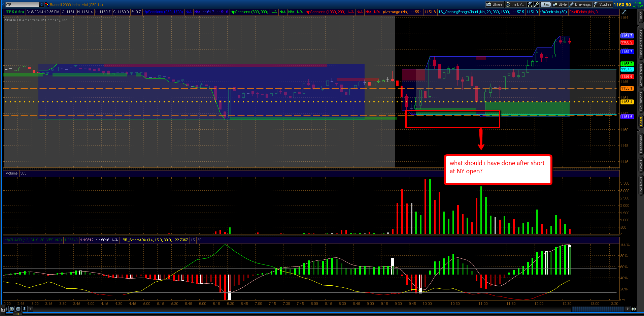The image size is (644, 316).
Task: Expand the /TF symbol dropdown arrow
Action: pyautogui.click(x=42, y=5)
